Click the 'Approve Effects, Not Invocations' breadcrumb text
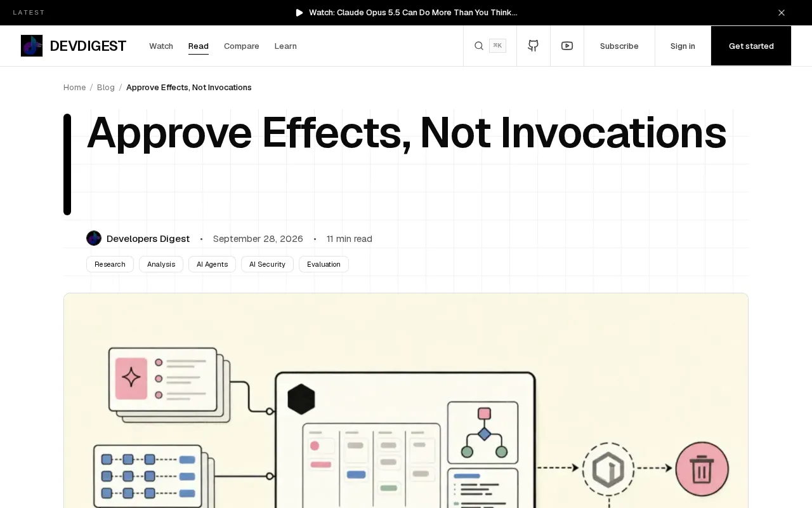 coord(189,87)
